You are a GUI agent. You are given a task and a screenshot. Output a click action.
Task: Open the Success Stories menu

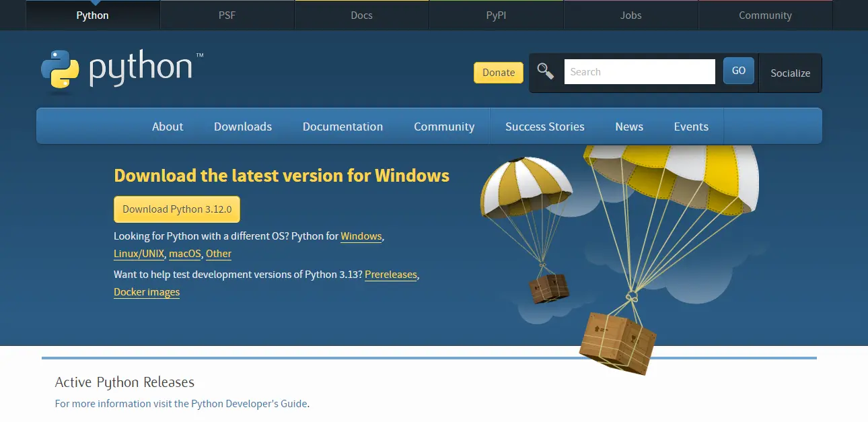tap(545, 126)
